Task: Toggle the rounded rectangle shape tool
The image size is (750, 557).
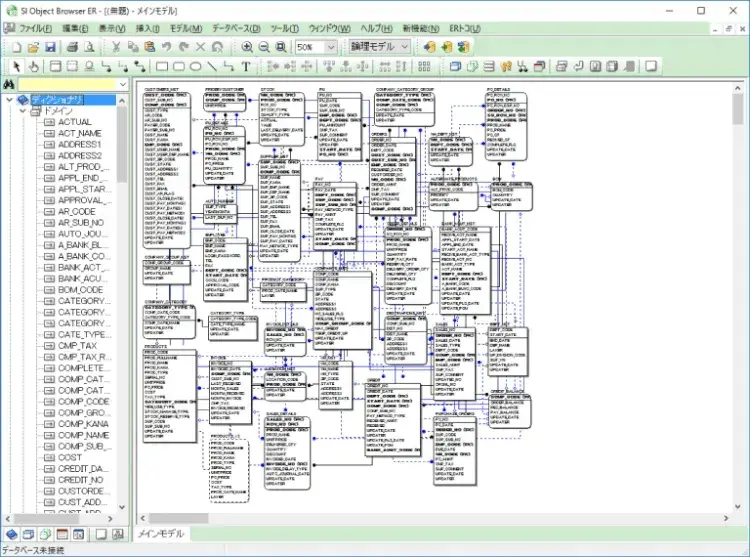Action: pyautogui.click(x=179, y=67)
